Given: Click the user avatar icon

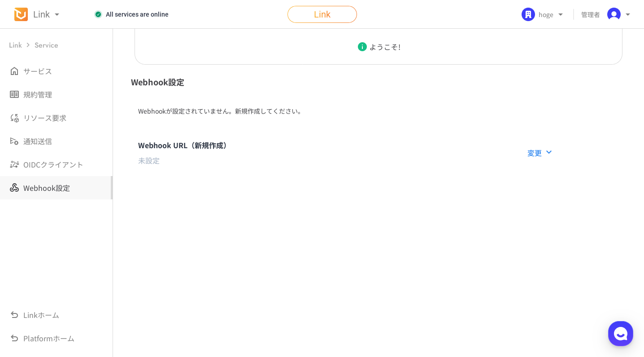Looking at the screenshot, I should coord(614,14).
